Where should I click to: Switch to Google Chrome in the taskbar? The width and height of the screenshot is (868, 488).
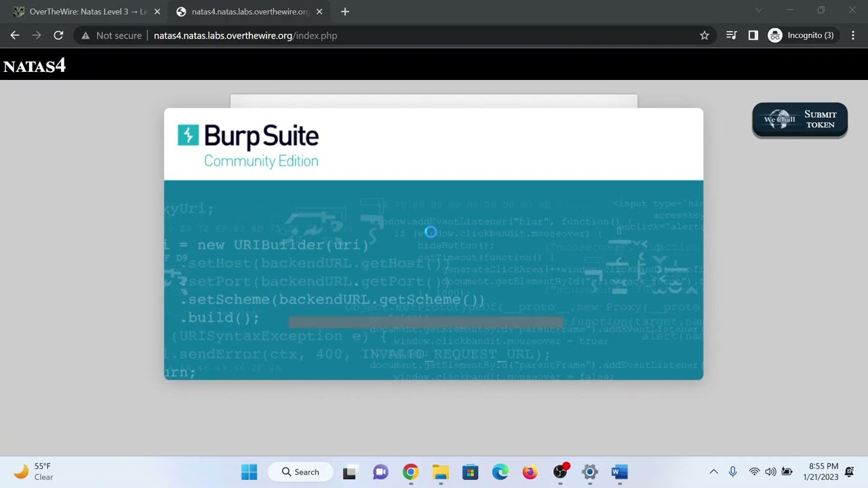point(410,472)
